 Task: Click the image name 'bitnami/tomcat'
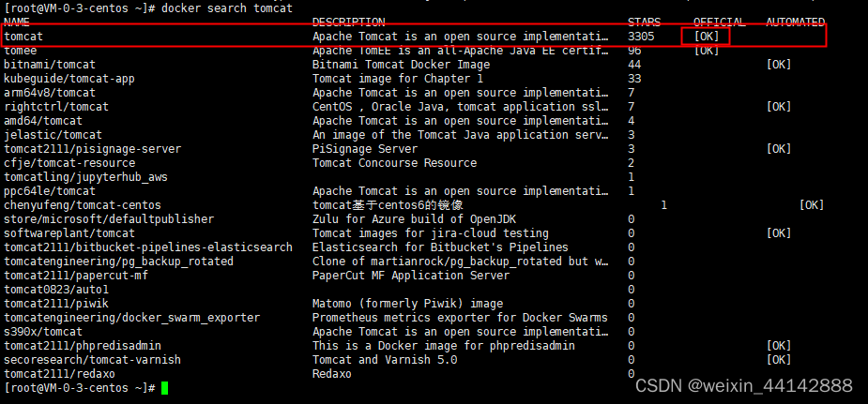pos(50,65)
